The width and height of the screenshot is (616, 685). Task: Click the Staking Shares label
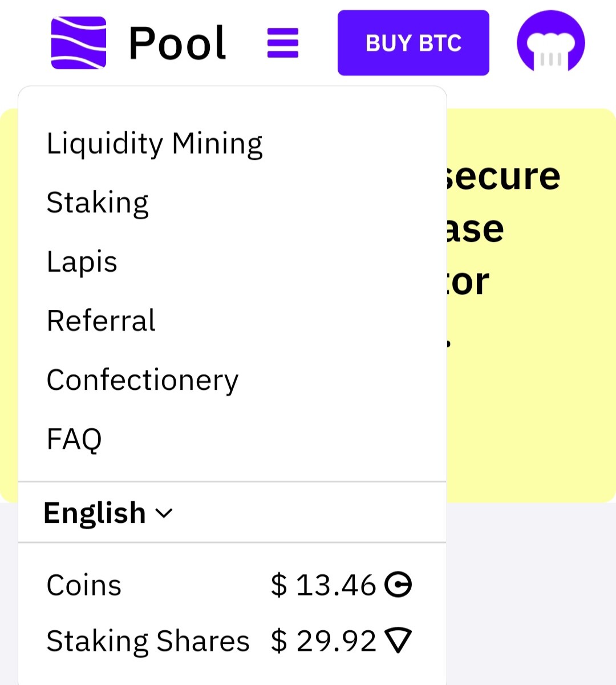[148, 641]
